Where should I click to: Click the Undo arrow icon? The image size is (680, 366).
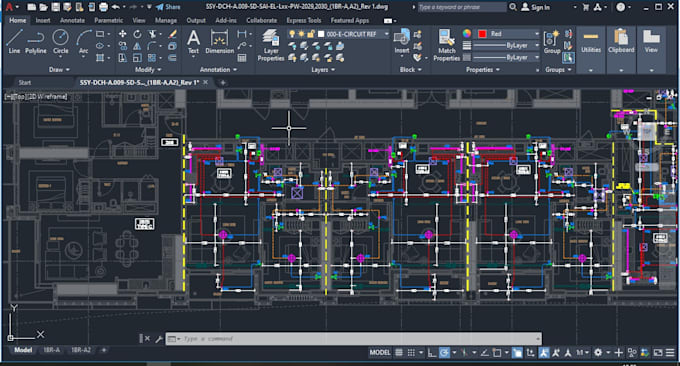(115, 7)
